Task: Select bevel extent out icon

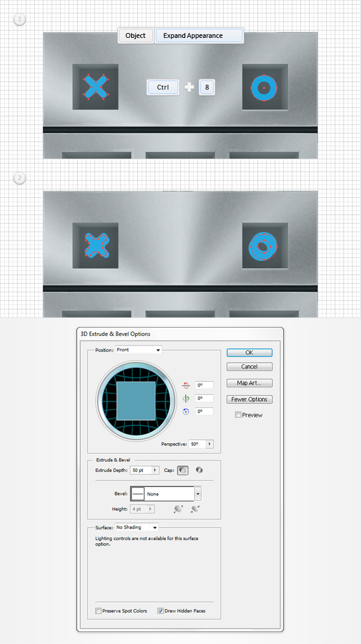Action: point(179,509)
